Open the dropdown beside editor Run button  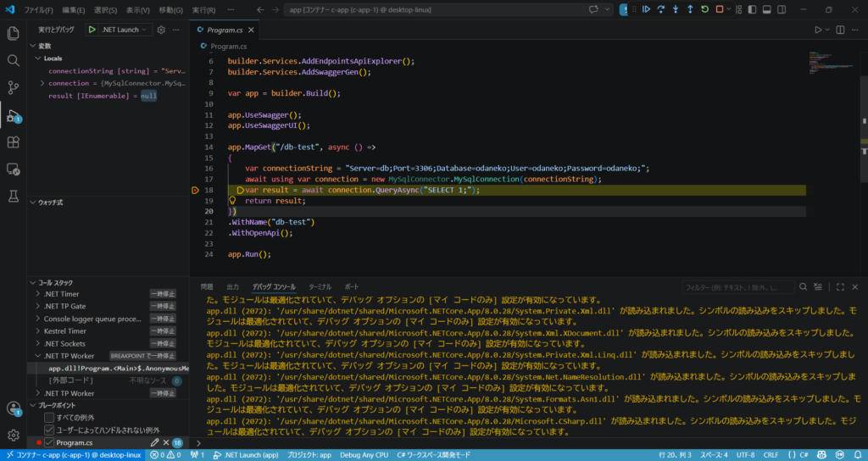click(827, 30)
